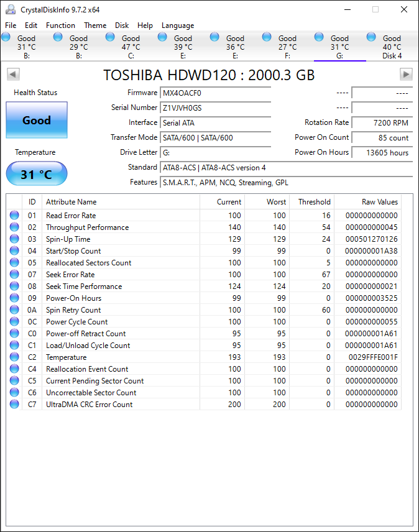Image resolution: width=419 pixels, height=532 pixels.
Task: Click the Good health status button
Action: point(37,121)
